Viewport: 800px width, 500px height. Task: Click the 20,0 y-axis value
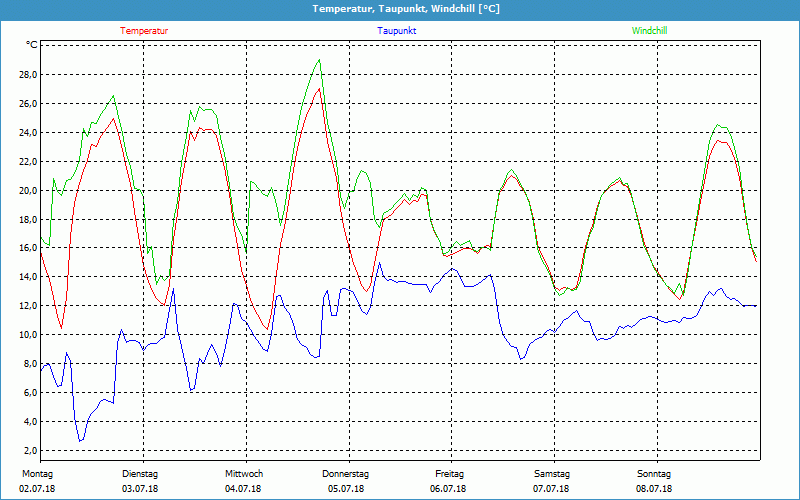[x=29, y=191]
